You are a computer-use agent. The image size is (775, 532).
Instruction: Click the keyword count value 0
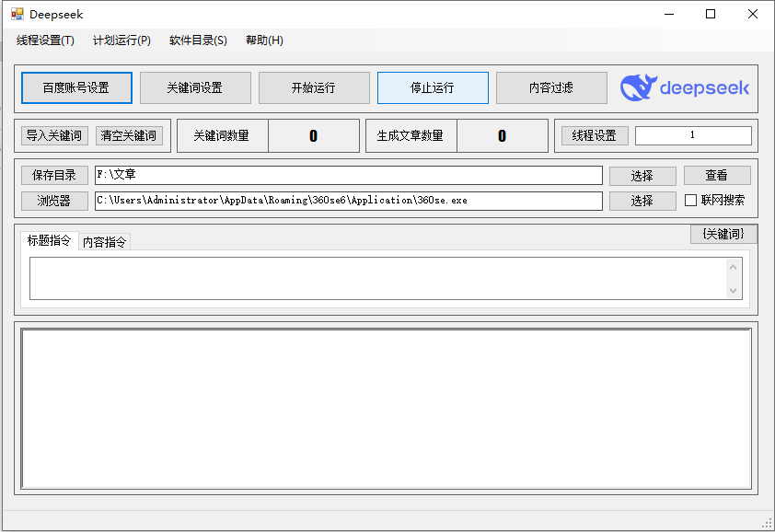[x=313, y=136]
